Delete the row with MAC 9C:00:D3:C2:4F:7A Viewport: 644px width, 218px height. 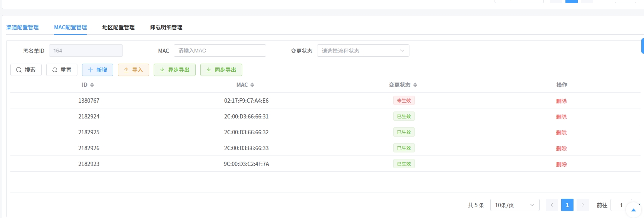(x=561, y=164)
